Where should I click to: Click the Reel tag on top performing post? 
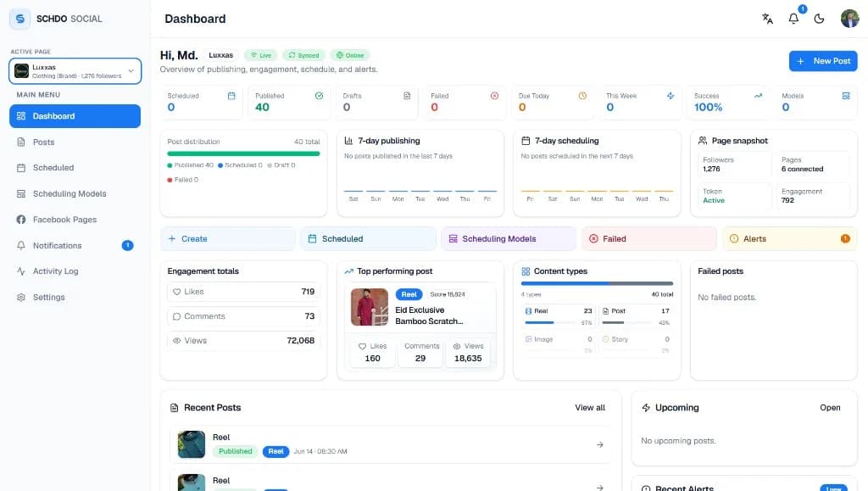click(409, 294)
